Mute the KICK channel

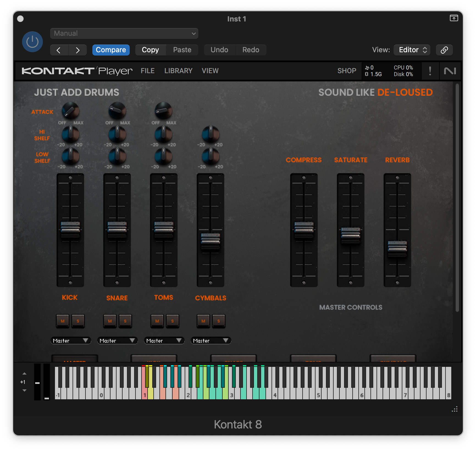pyautogui.click(x=63, y=321)
